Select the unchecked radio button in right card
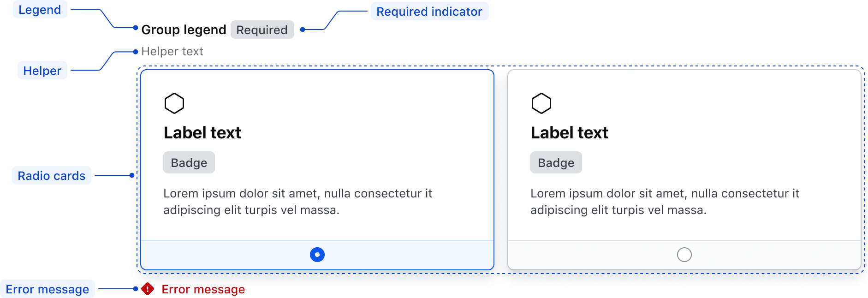 684,255
